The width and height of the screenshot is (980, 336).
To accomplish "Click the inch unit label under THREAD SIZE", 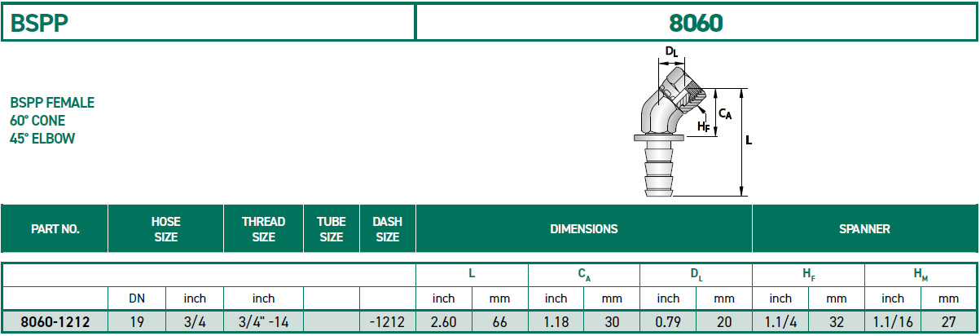I will point(264,298).
